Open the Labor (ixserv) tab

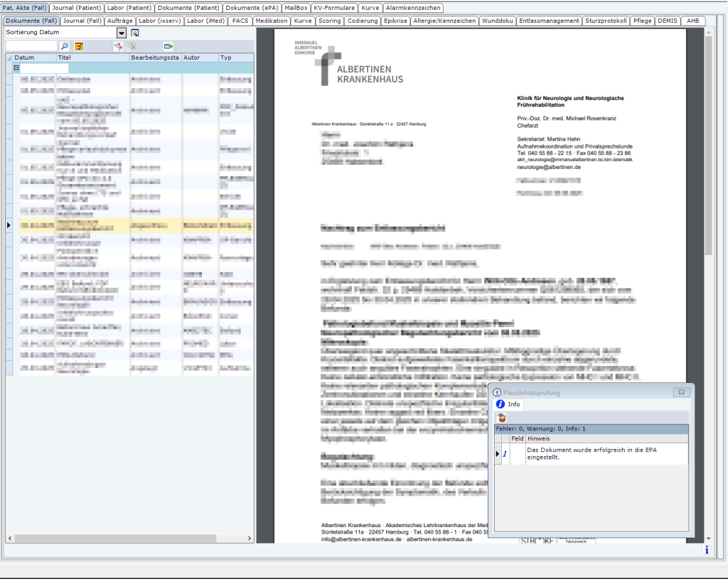pyautogui.click(x=158, y=21)
